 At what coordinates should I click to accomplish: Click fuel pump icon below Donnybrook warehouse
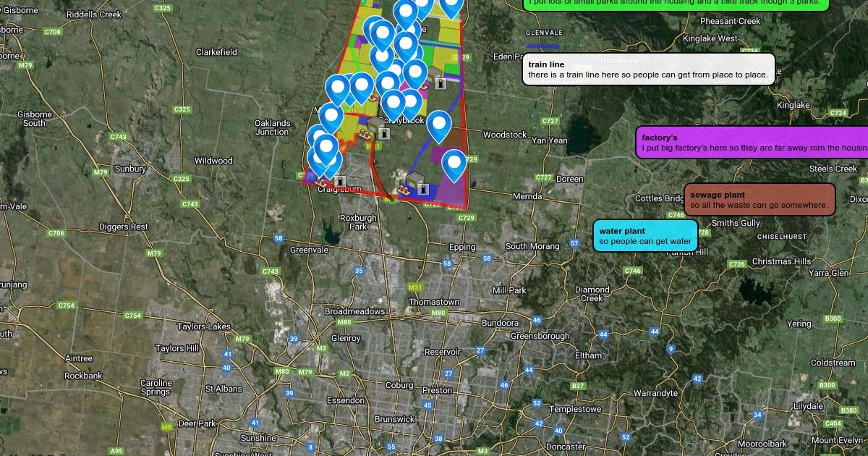click(384, 134)
